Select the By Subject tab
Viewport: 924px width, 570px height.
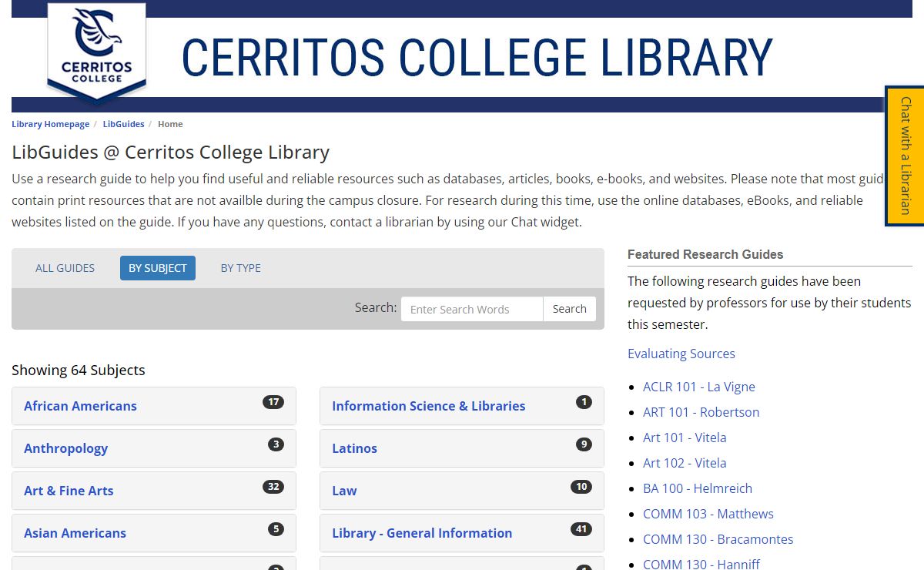pos(158,268)
